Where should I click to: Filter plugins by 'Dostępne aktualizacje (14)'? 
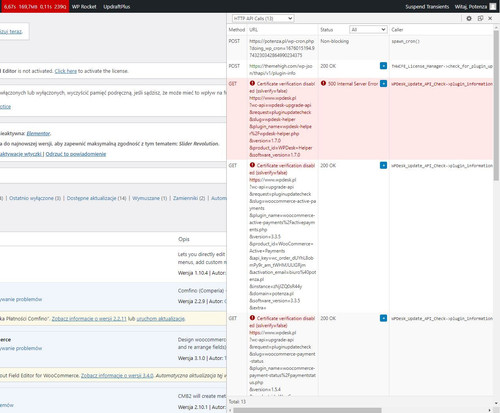click(96, 198)
